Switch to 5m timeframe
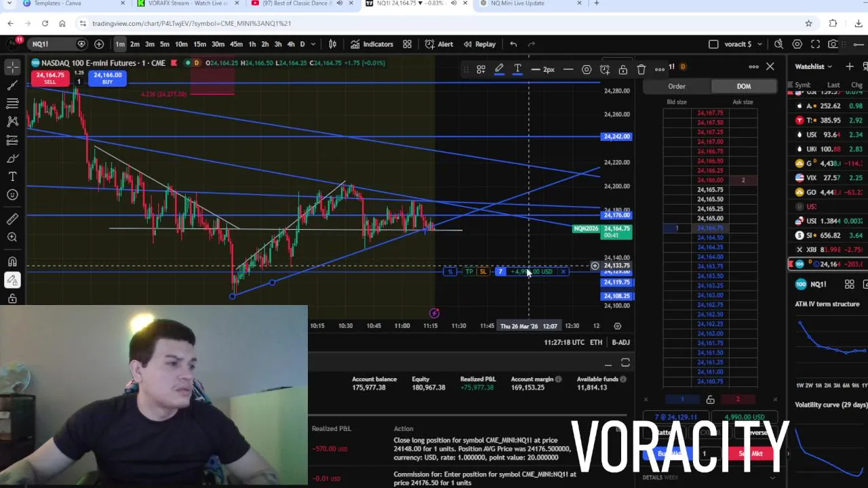Image resolution: width=868 pixels, height=488 pixels. (165, 44)
